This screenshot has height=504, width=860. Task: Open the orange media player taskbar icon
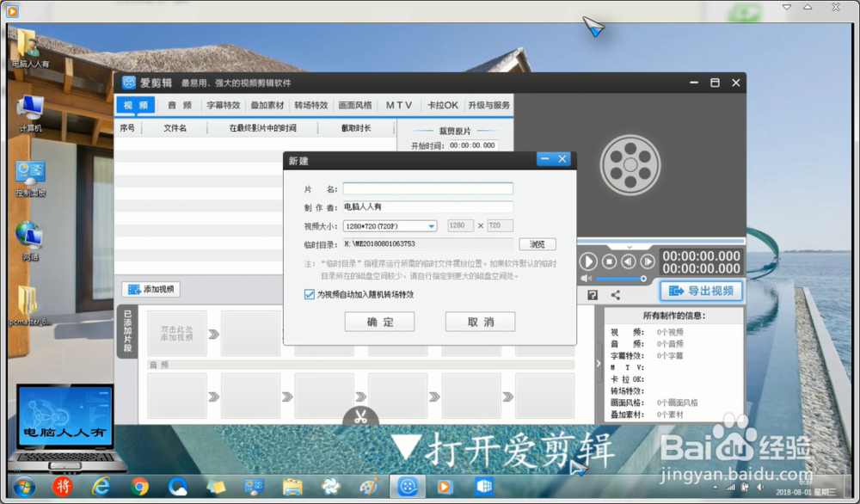point(445,487)
